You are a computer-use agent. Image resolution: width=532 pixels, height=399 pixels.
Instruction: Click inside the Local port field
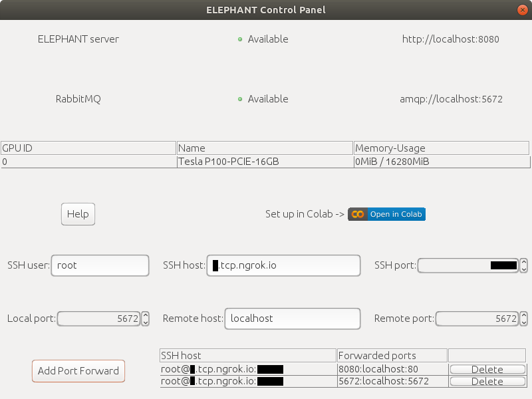(x=98, y=319)
